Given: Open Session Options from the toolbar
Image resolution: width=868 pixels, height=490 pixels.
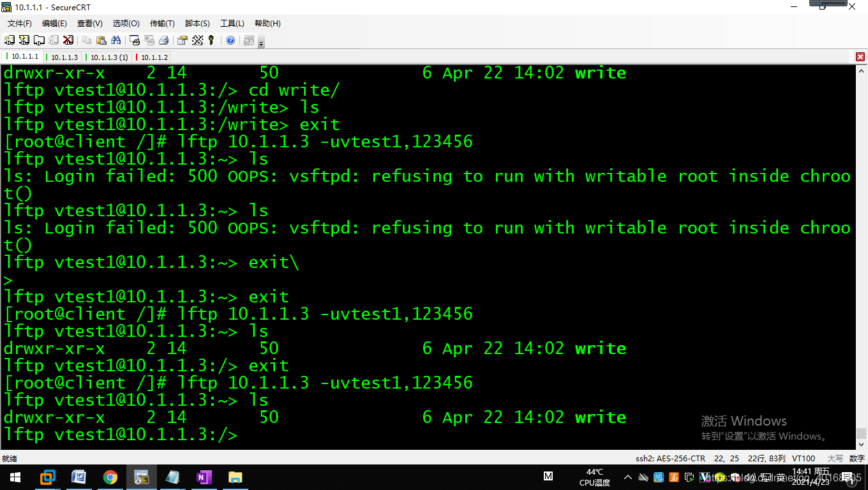Looking at the screenshot, I should point(183,40).
